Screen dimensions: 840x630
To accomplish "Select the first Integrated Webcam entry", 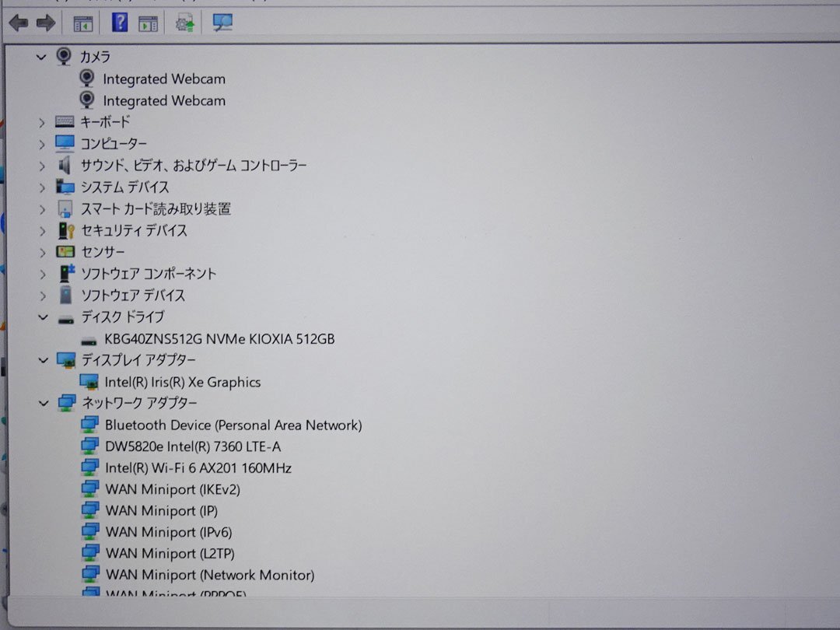I will [x=164, y=79].
